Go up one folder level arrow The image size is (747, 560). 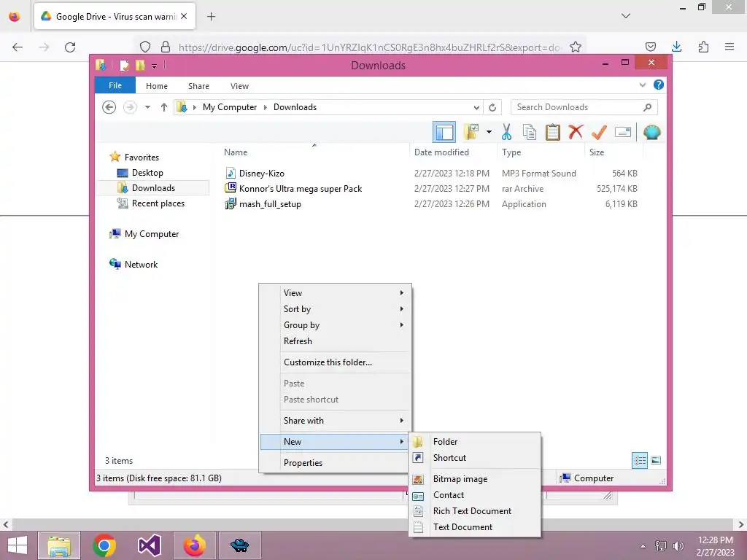click(164, 107)
